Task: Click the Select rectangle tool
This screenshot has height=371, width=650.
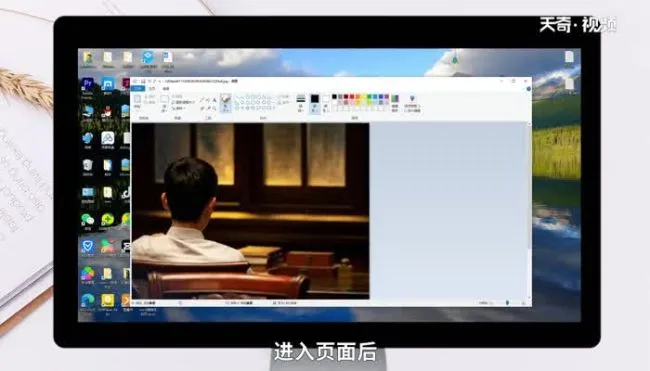Action: click(x=164, y=99)
